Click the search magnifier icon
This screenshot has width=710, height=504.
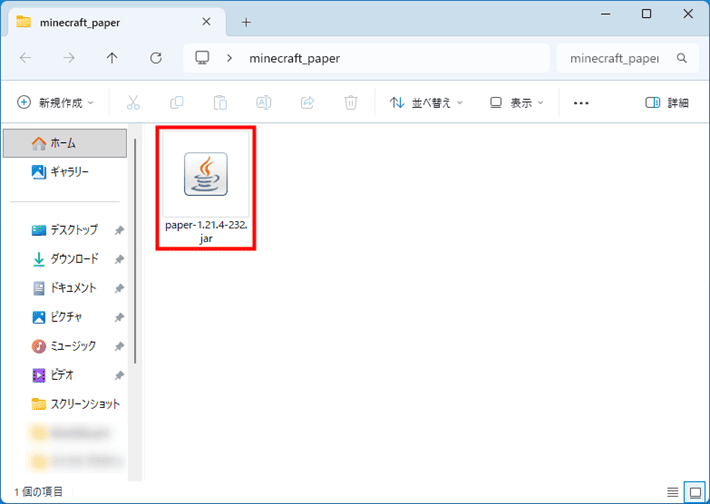tap(681, 58)
